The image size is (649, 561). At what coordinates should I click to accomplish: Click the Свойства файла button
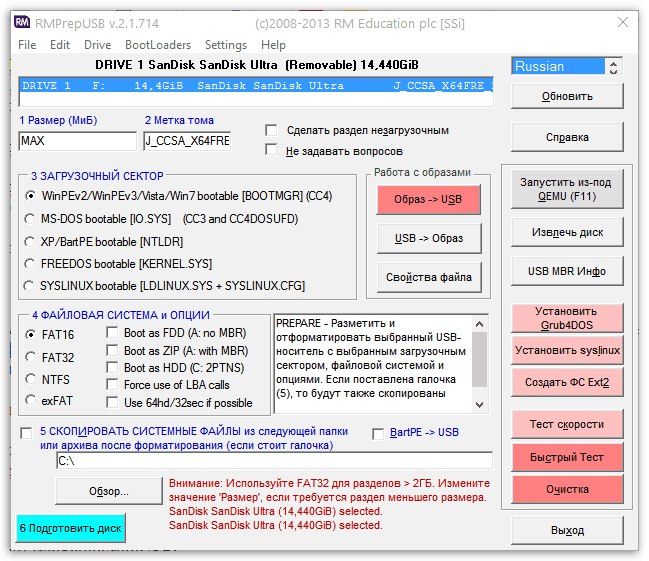[429, 277]
